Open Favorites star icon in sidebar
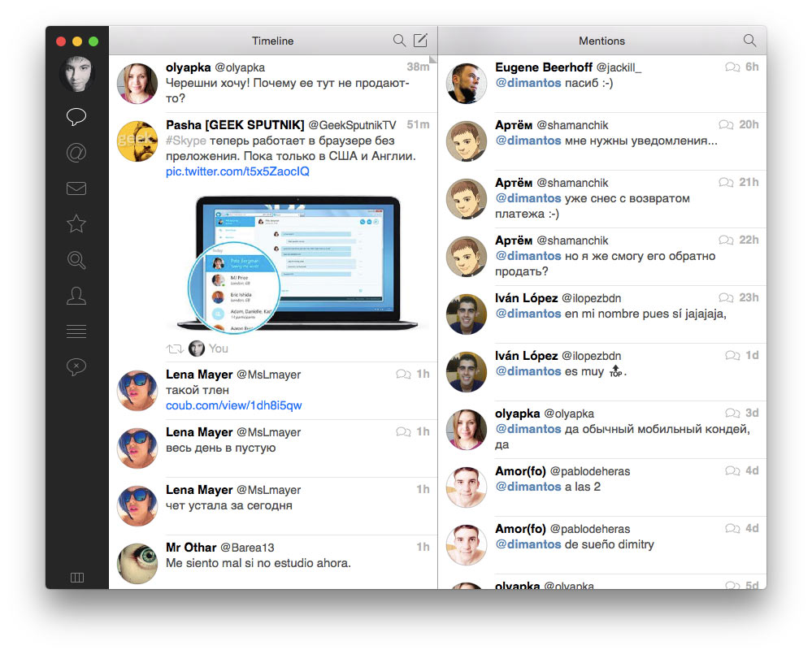 pos(76,223)
